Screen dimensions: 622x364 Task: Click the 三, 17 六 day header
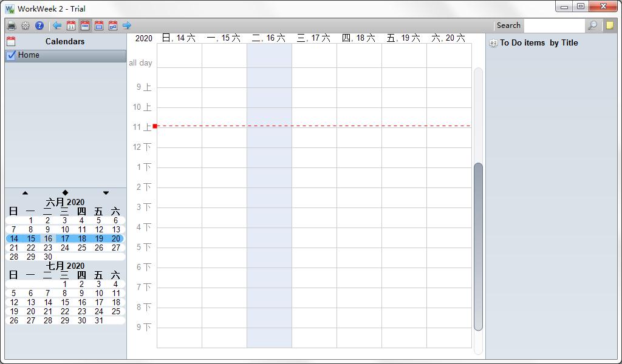click(x=313, y=38)
